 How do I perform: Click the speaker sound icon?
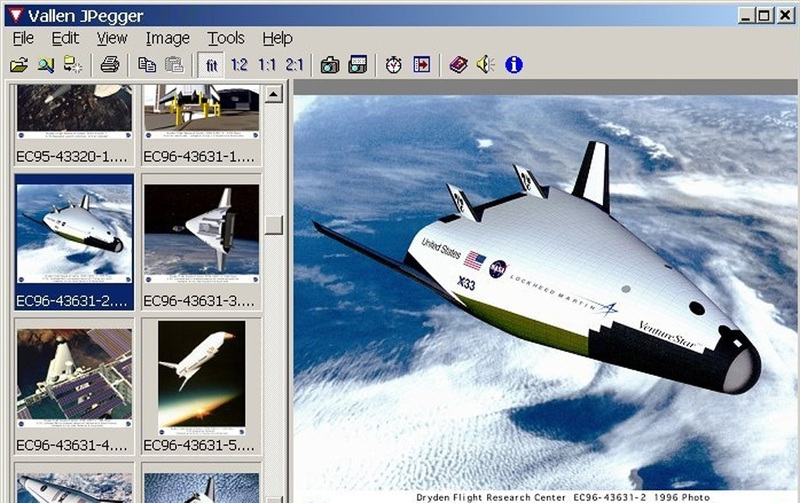[486, 65]
